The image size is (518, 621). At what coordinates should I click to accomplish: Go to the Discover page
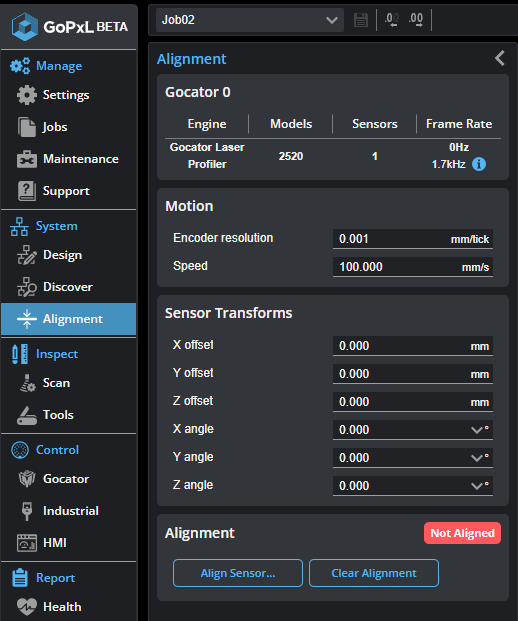coord(69,287)
